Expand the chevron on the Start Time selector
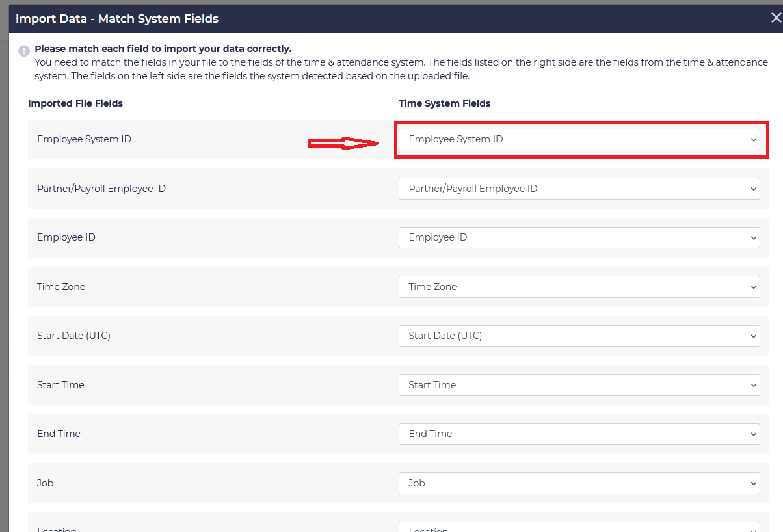Screen dimensions: 783x532 752,384
